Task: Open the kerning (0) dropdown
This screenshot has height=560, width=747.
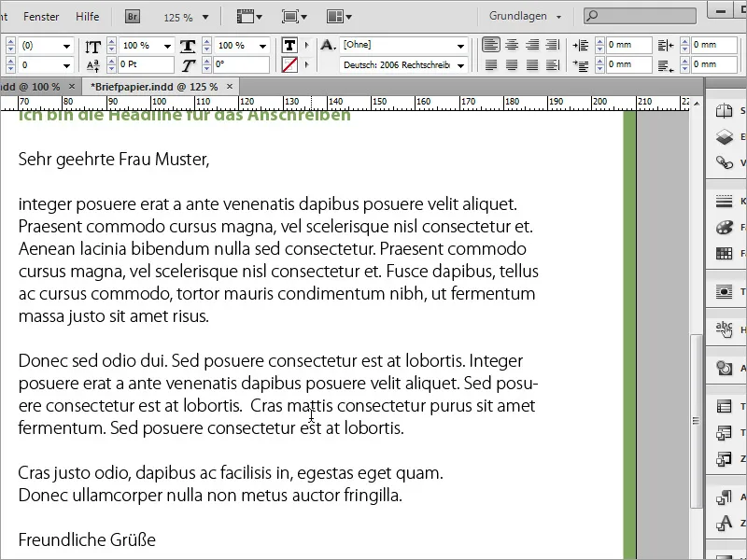Action: tap(66, 46)
